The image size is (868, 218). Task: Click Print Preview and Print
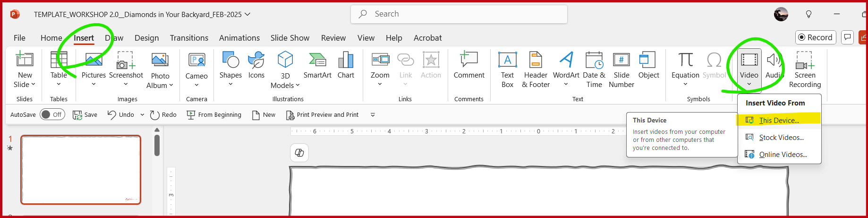click(x=323, y=114)
